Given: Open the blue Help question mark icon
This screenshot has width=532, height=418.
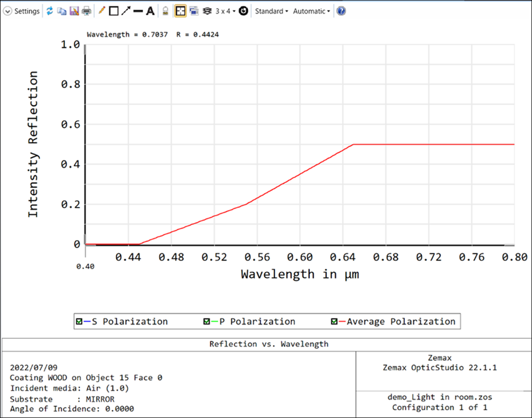Looking at the screenshot, I should (341, 11).
